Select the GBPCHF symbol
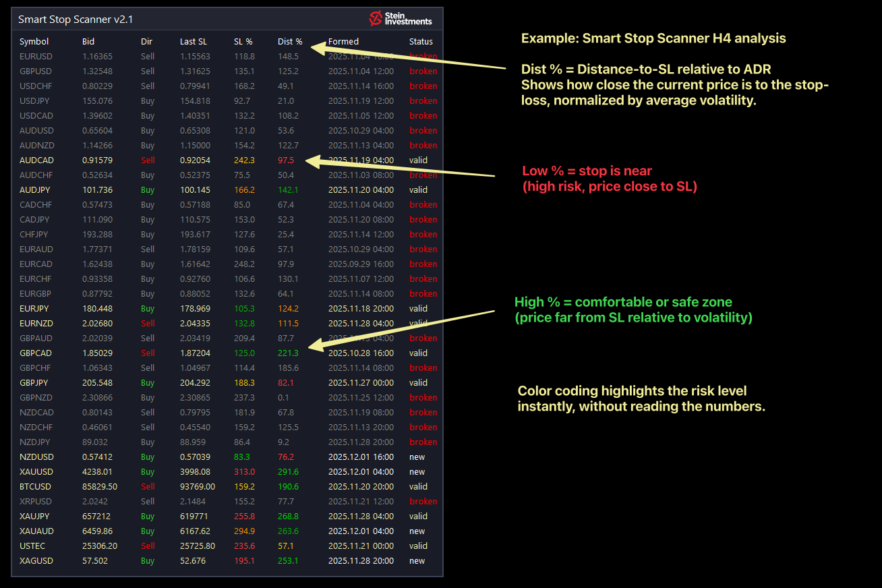This screenshot has width=882, height=588. (36, 368)
